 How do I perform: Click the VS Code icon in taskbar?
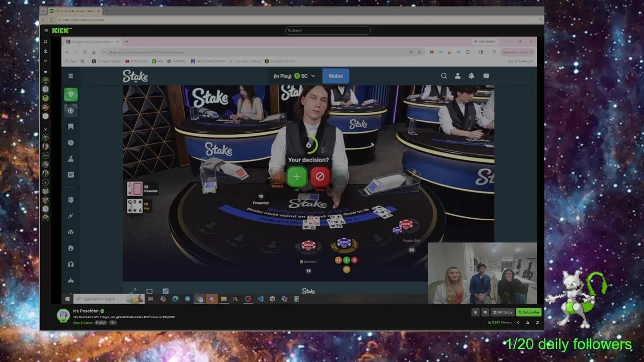(x=260, y=299)
